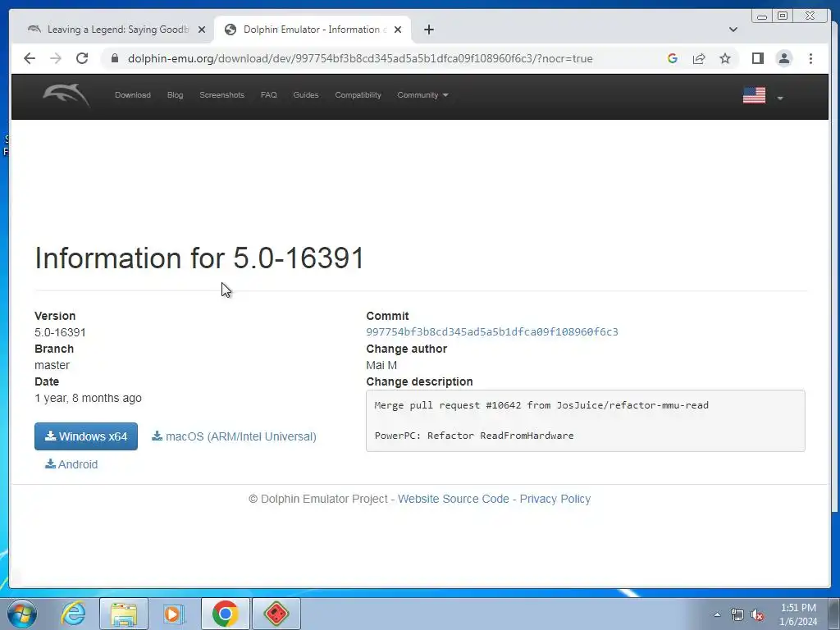Click the Merge pull request description text
This screenshot has height=630, width=840.
541,405
